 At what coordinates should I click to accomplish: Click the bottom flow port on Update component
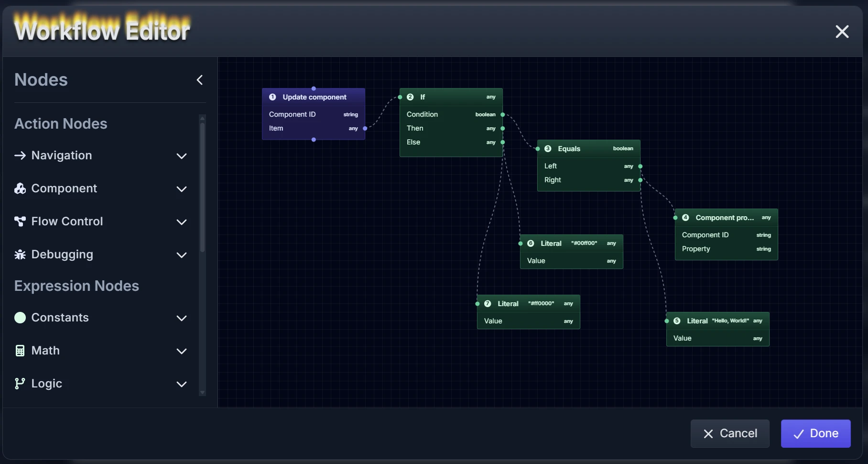314,140
